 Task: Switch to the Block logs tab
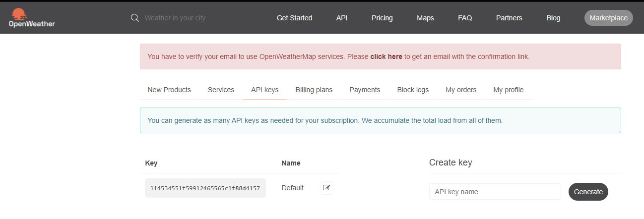pyautogui.click(x=413, y=90)
